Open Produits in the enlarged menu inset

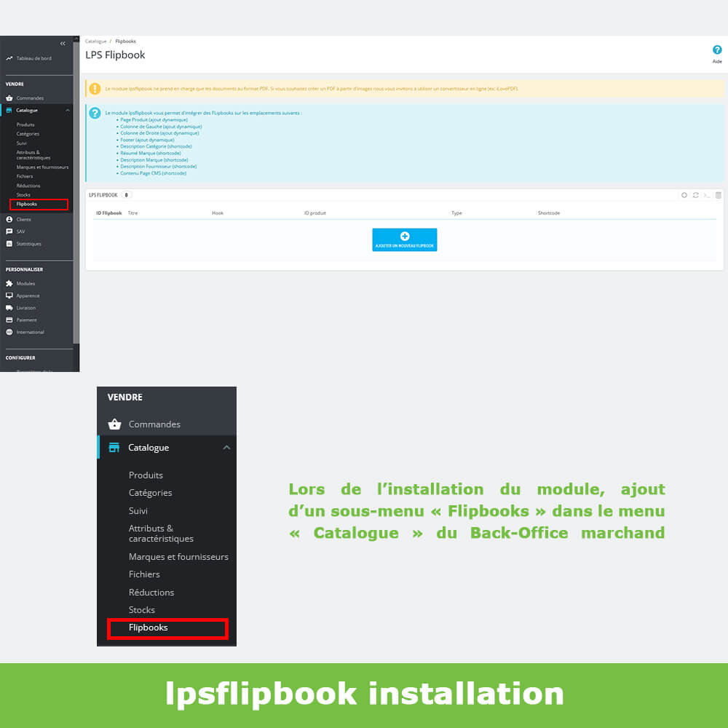coord(146,475)
